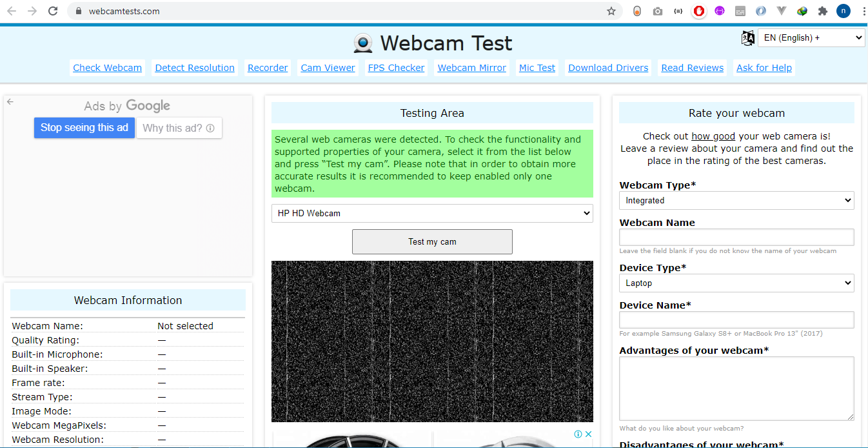
Task: Bookmark this page using the star icon
Action: 611,10
